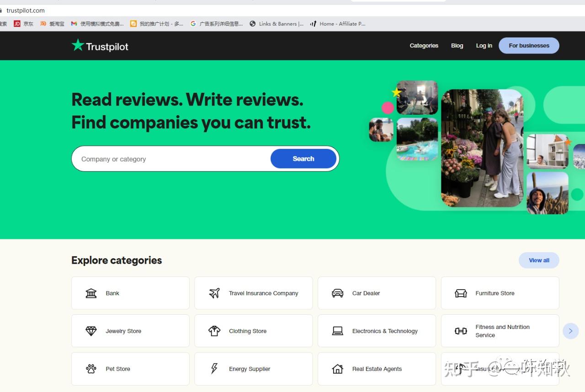Open the Real Estate Agents label
The image size is (585, 392).
[x=377, y=369]
